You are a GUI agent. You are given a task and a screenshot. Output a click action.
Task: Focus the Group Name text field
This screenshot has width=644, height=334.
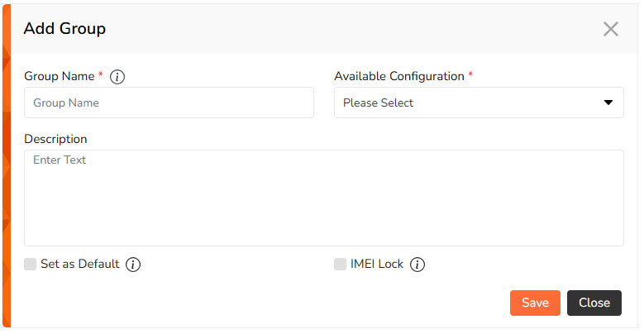(169, 103)
